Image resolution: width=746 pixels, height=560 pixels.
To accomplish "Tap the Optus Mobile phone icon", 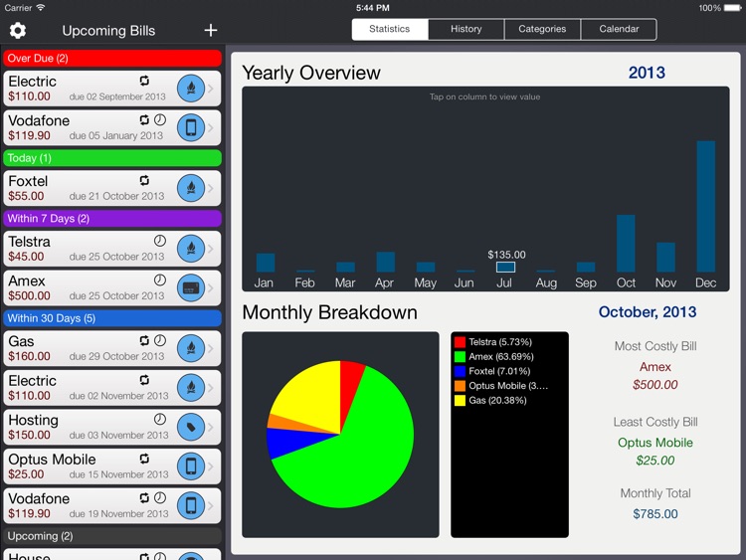I will point(191,467).
